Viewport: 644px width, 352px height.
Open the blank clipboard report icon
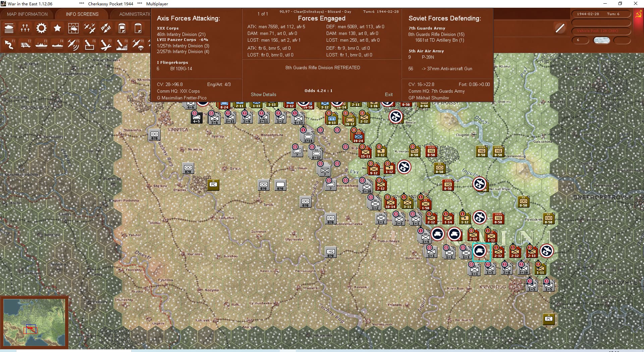pyautogui.click(x=138, y=28)
